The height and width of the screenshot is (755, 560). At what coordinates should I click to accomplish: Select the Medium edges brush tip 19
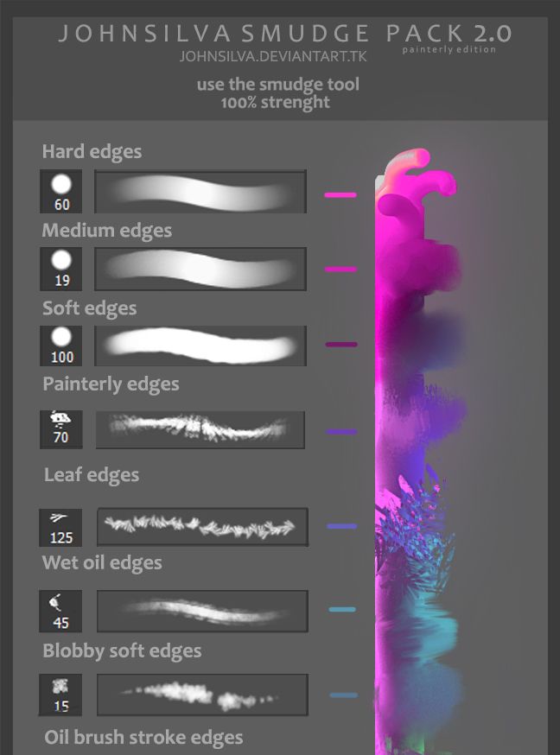[60, 269]
